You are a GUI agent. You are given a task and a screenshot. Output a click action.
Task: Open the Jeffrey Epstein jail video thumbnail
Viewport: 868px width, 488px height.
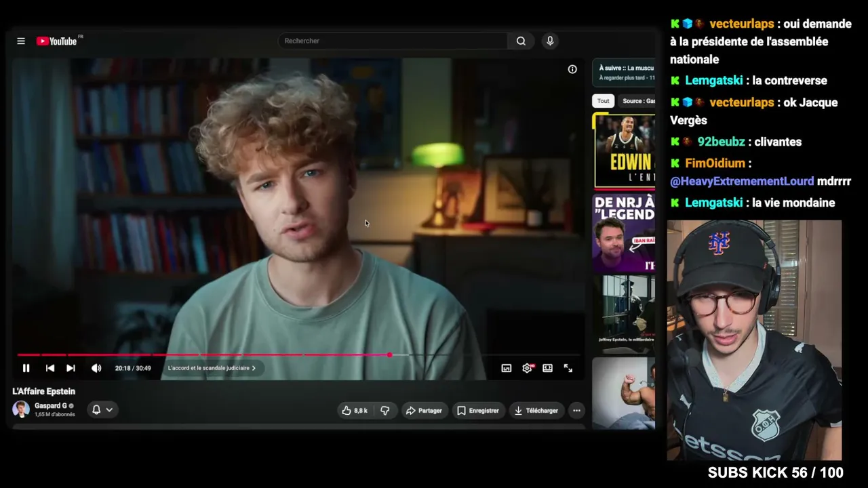click(x=624, y=313)
